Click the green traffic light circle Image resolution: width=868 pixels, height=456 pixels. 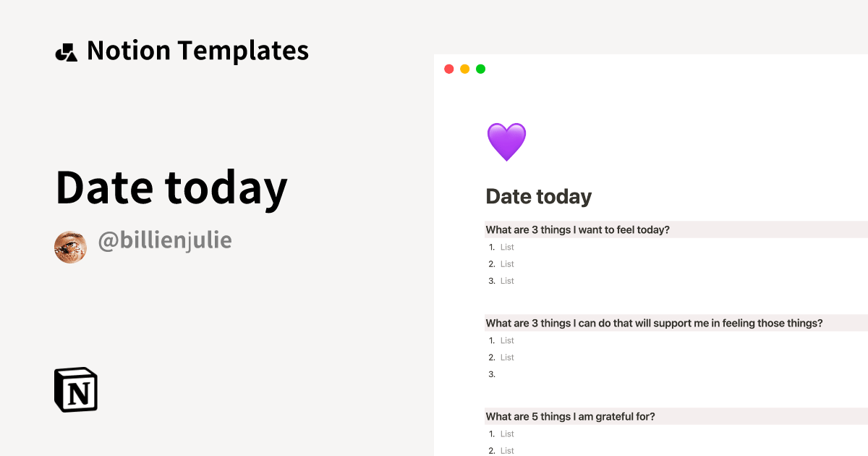482,68
